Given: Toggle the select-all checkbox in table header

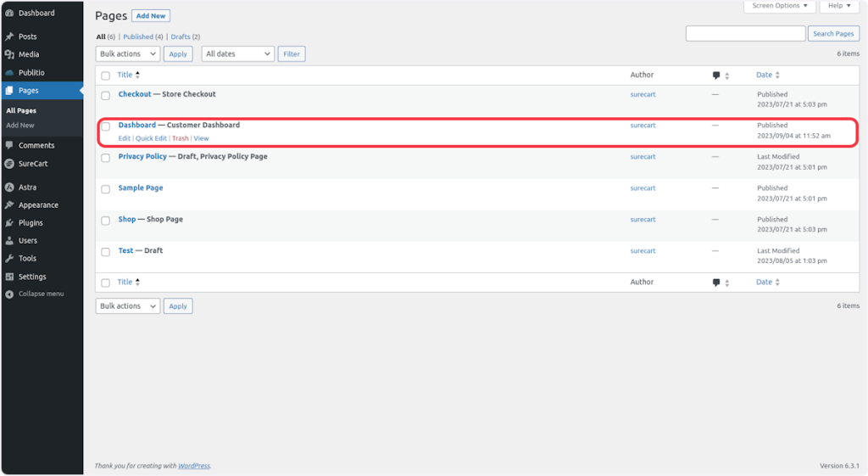Looking at the screenshot, I should click(x=106, y=76).
